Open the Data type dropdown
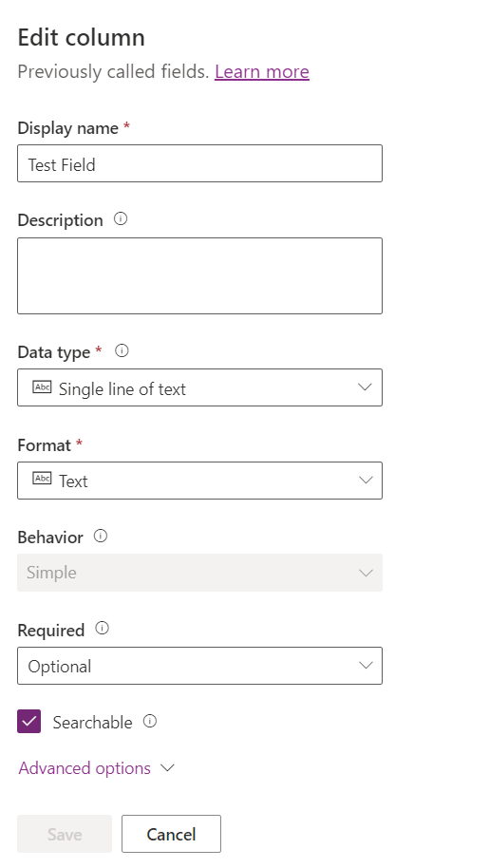The height and width of the screenshot is (868, 489). pos(199,387)
